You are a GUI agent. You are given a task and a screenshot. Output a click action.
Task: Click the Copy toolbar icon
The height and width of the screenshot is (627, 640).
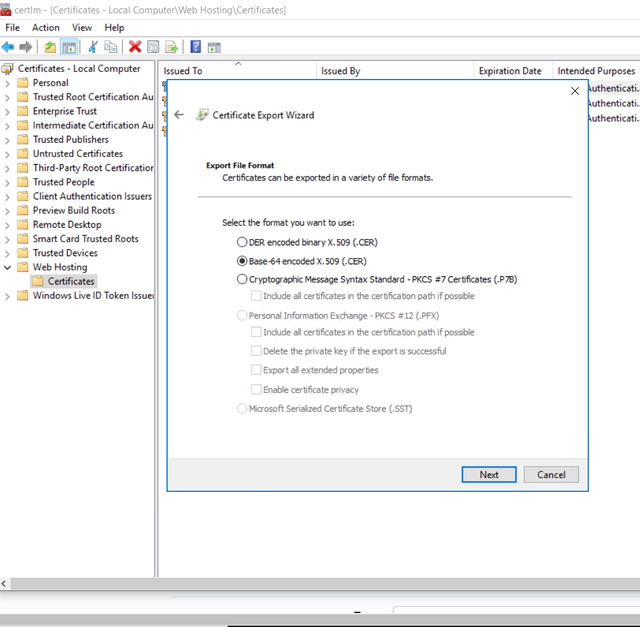click(x=111, y=47)
